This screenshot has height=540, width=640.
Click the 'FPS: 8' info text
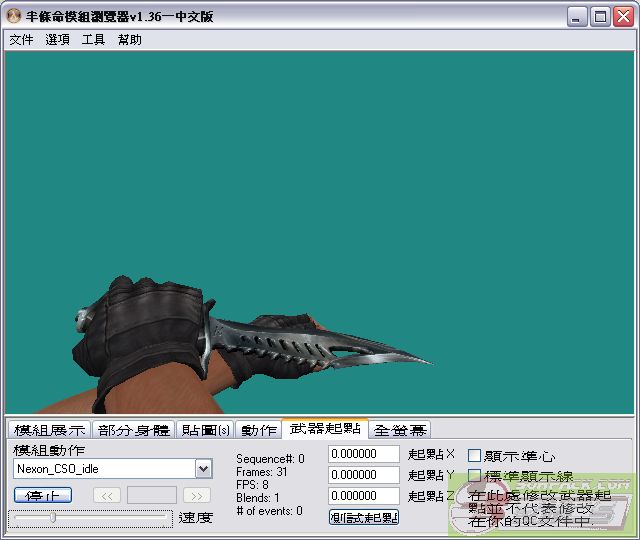[x=252, y=485]
